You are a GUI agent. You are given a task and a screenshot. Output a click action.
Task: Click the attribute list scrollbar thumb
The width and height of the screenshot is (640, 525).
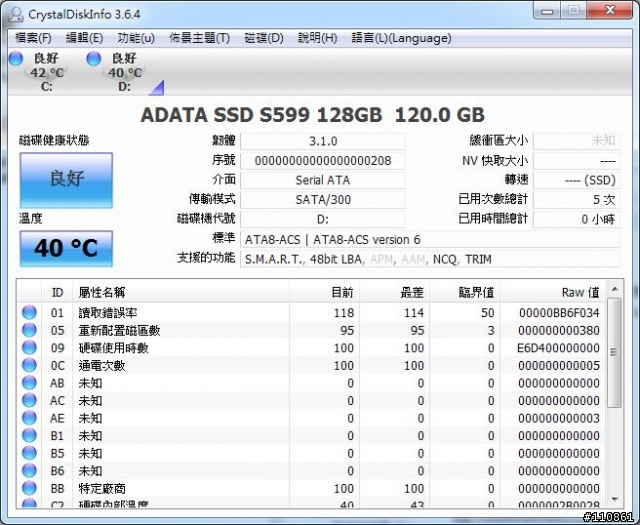pos(614,352)
